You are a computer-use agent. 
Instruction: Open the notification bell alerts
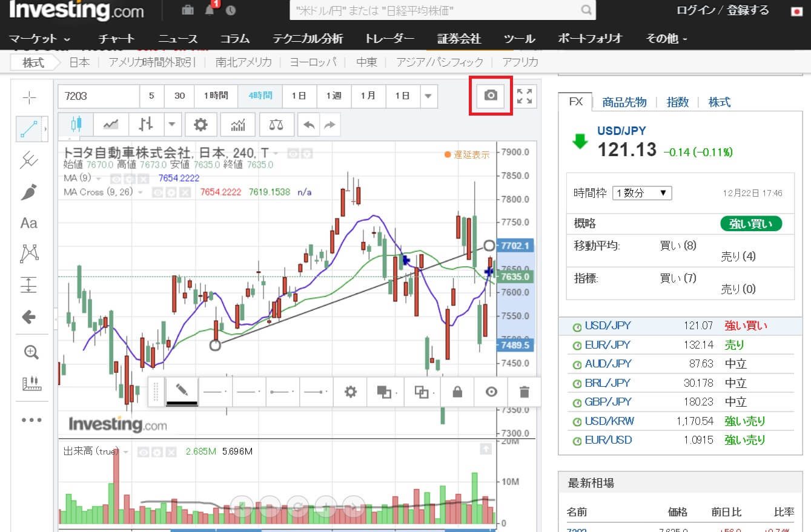pos(210,10)
